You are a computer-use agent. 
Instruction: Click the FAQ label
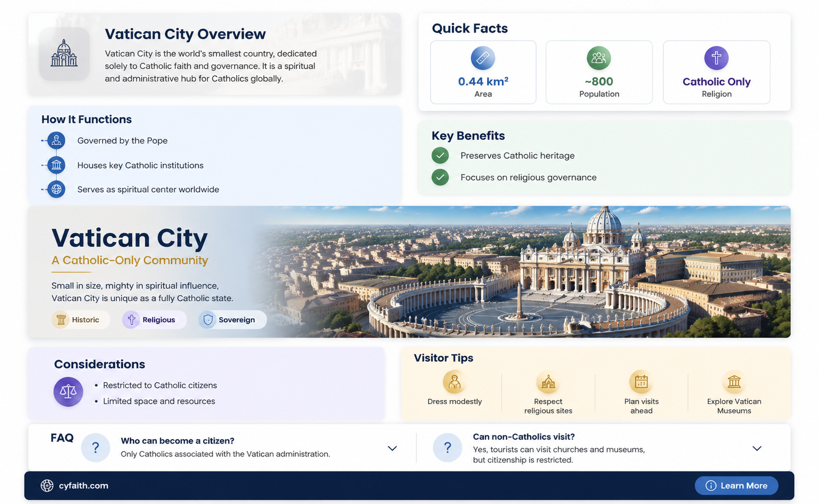pyautogui.click(x=62, y=438)
